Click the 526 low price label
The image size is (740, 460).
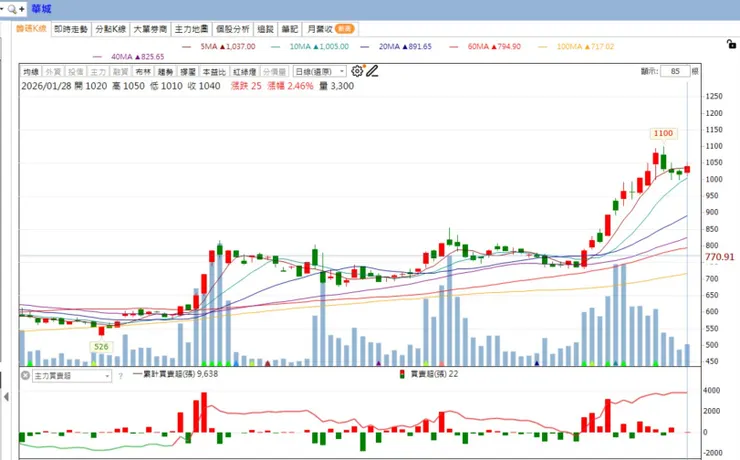click(101, 347)
